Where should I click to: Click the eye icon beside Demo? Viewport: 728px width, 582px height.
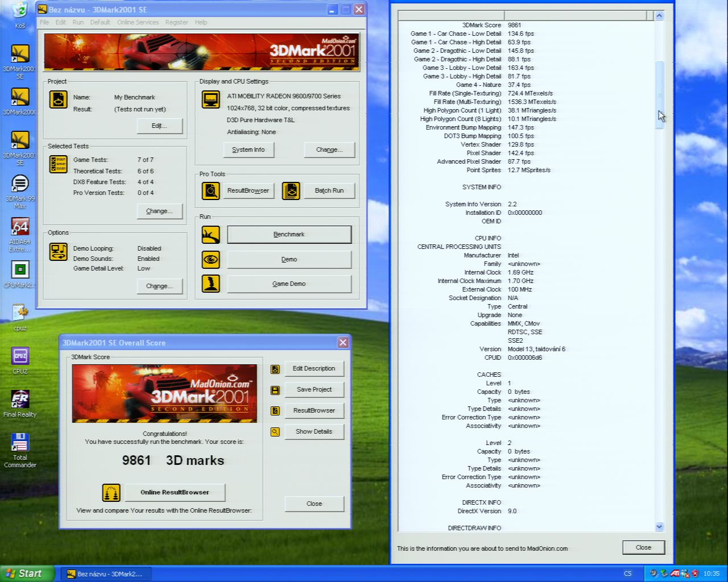210,259
